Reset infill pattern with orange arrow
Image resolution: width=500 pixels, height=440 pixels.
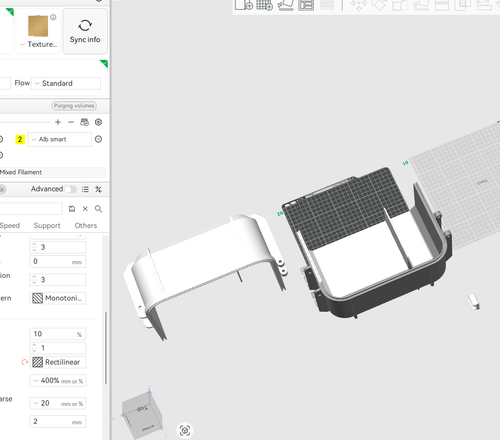pyautogui.click(x=24, y=362)
